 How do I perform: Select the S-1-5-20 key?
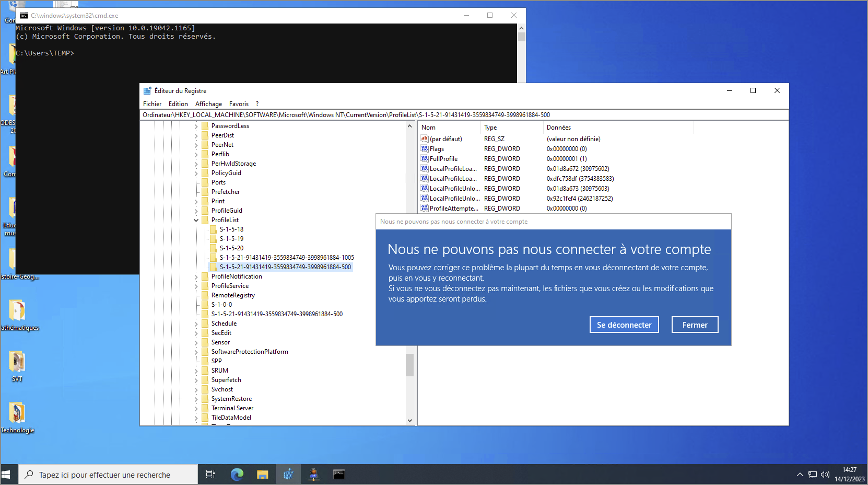(x=231, y=248)
